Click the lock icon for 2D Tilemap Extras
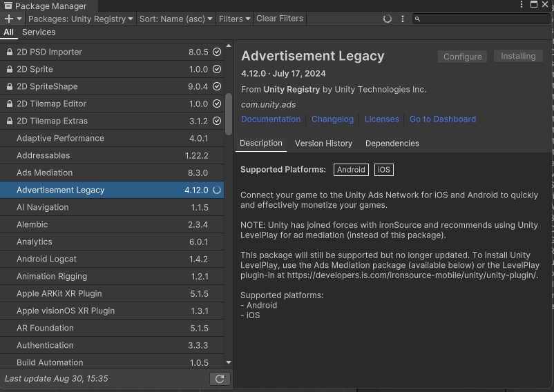This screenshot has width=554, height=392. tap(10, 121)
